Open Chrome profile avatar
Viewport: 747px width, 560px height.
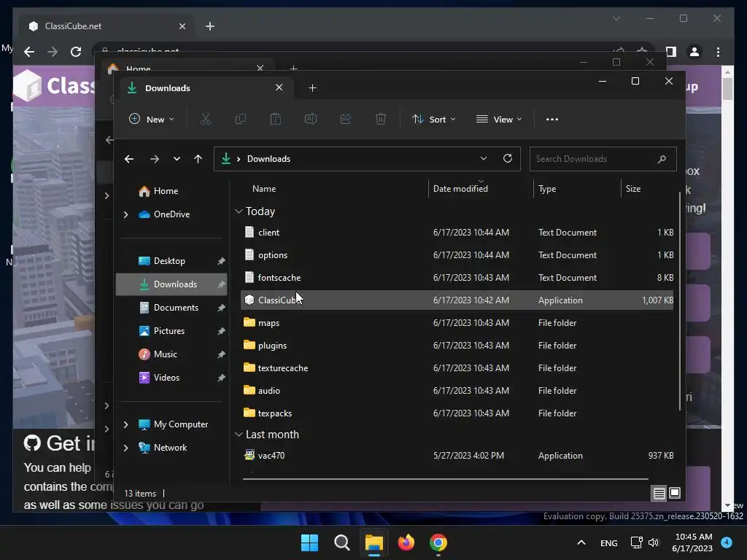694,52
